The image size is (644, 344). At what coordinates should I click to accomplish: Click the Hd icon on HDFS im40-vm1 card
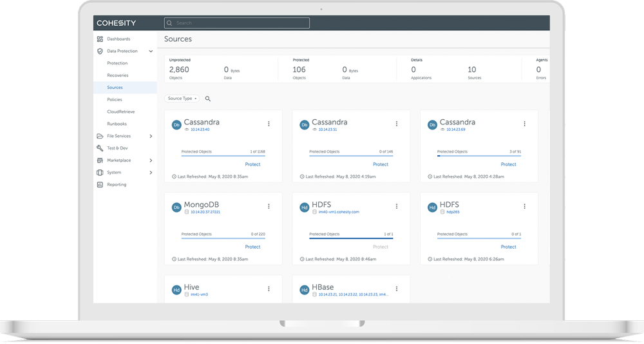point(305,207)
